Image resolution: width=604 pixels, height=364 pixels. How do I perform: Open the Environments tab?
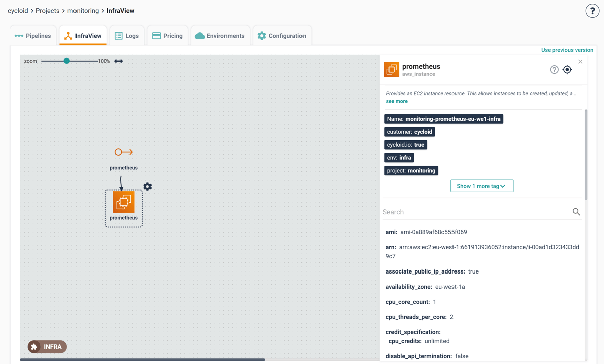click(219, 35)
